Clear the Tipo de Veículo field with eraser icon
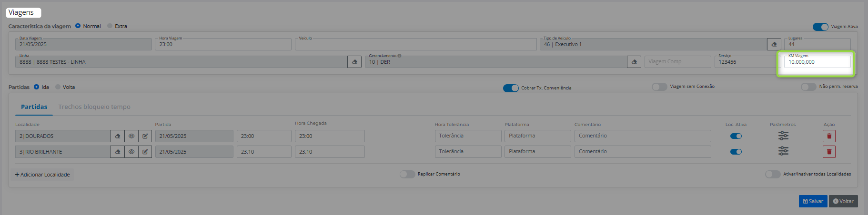 (x=774, y=44)
